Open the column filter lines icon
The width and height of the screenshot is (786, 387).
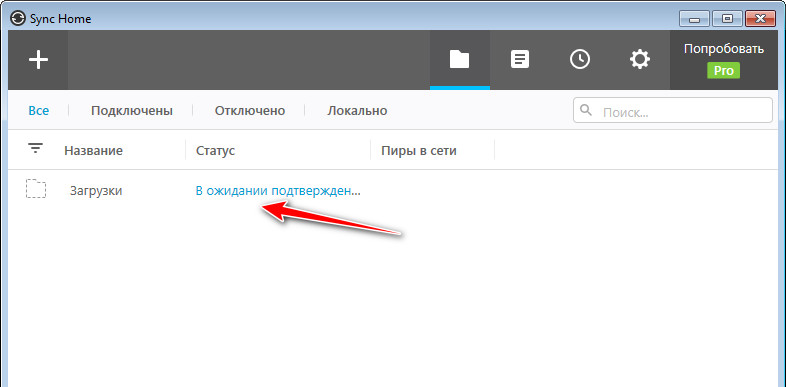click(x=35, y=148)
